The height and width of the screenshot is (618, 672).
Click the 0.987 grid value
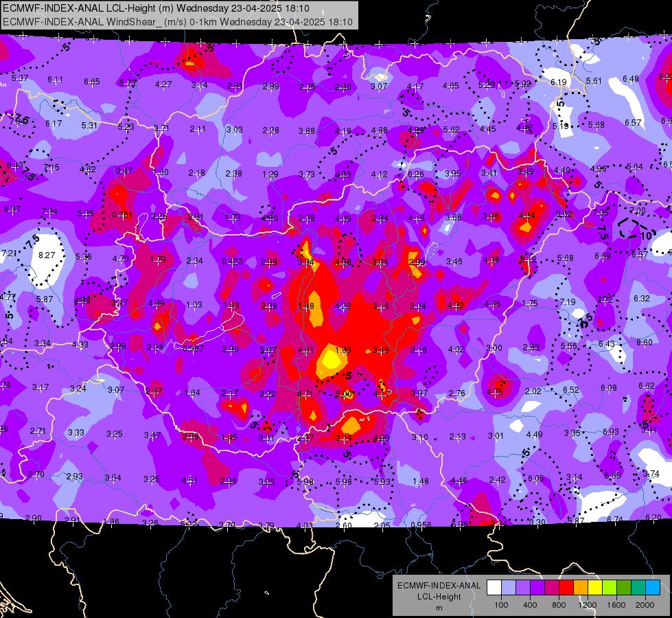[x=194, y=349]
